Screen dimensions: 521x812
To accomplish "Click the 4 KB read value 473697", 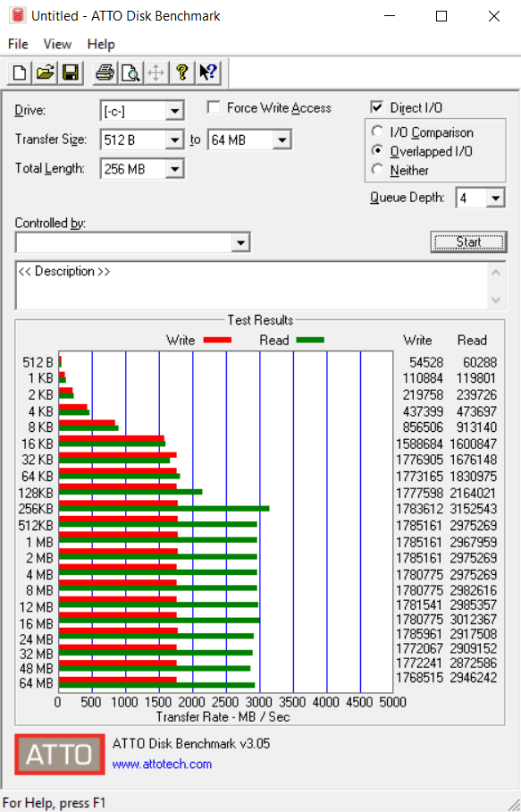I will pyautogui.click(x=476, y=411).
